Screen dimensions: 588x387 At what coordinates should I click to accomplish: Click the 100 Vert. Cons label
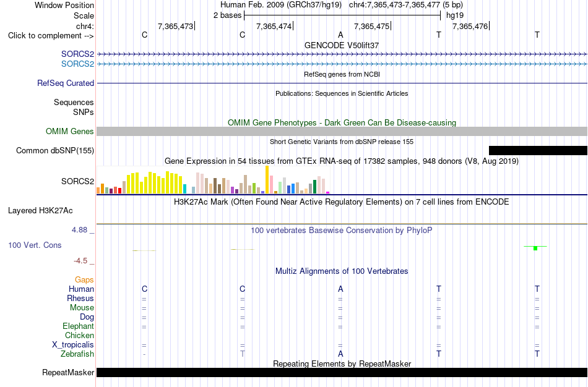35,245
